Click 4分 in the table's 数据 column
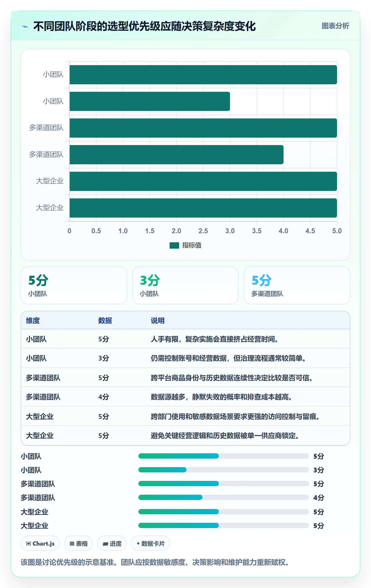Screen dimensions: 371x588 point(104,397)
